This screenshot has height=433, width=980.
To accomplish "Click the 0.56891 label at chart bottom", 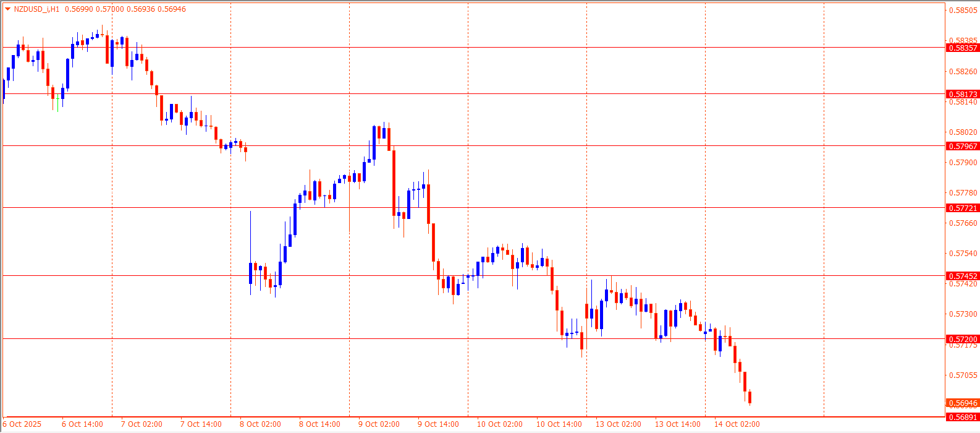I will tap(963, 417).
